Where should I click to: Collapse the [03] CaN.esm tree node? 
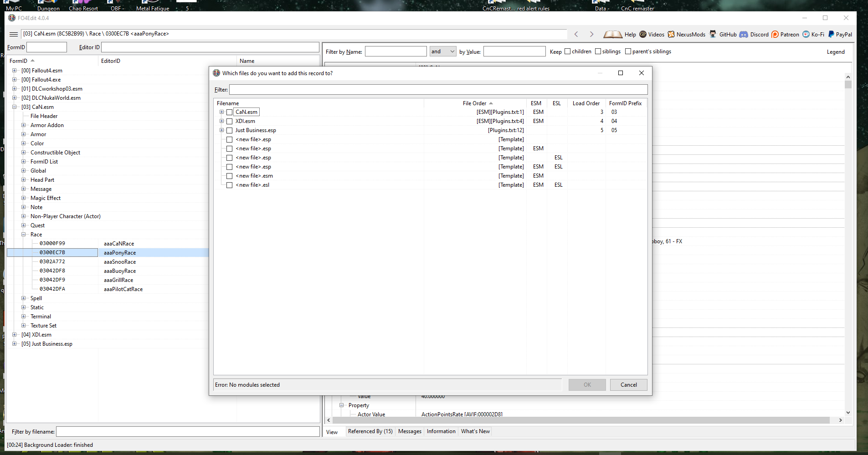[14, 107]
